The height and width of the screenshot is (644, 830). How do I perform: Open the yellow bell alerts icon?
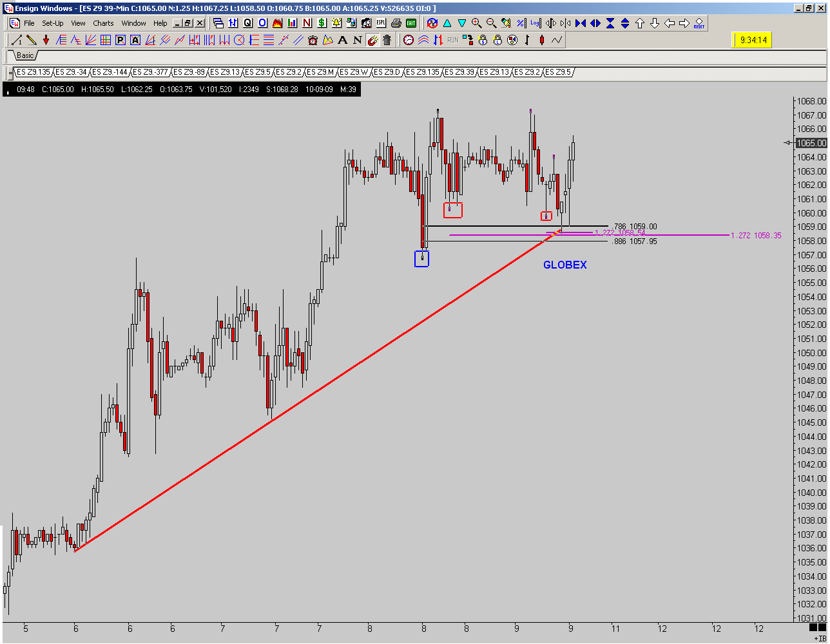tap(336, 23)
